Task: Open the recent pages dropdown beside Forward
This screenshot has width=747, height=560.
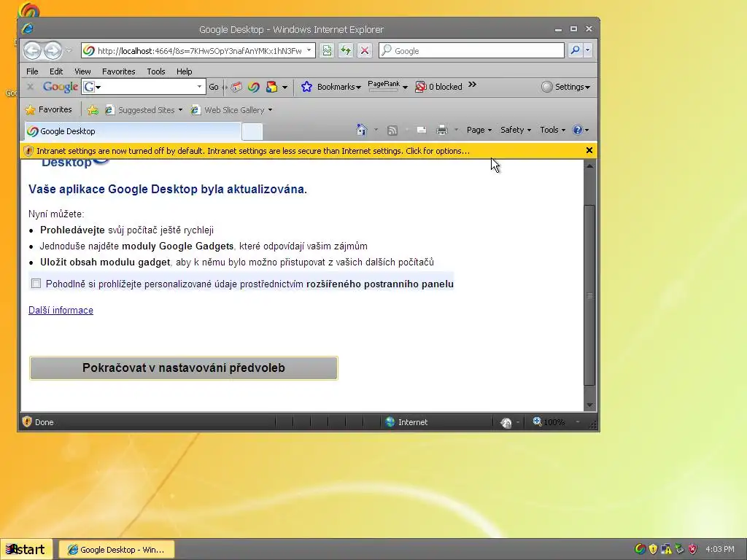Action: pyautogui.click(x=69, y=50)
